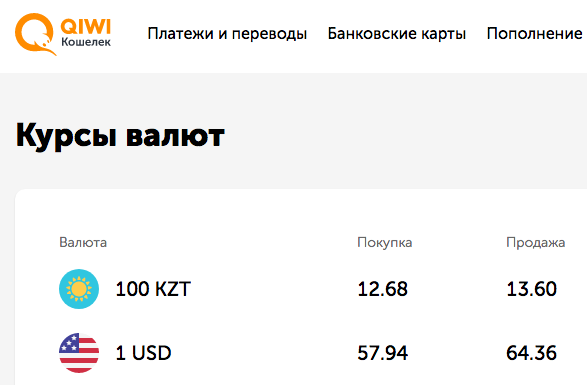587x385 pixels.
Task: Click the United States flag icon
Action: click(x=79, y=353)
